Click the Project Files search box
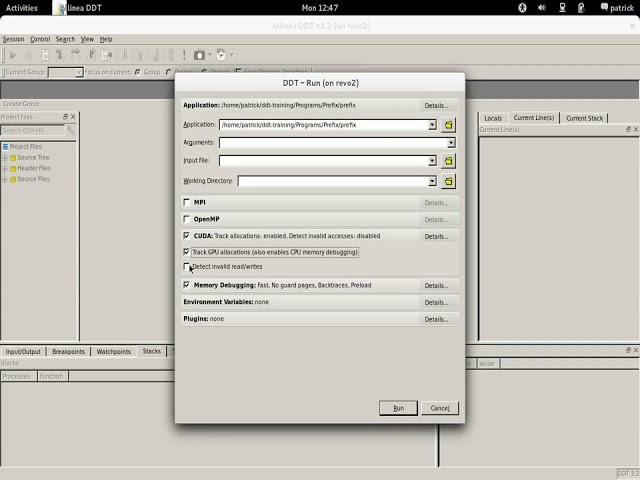Image resolution: width=640 pixels, height=480 pixels. pos(33,130)
